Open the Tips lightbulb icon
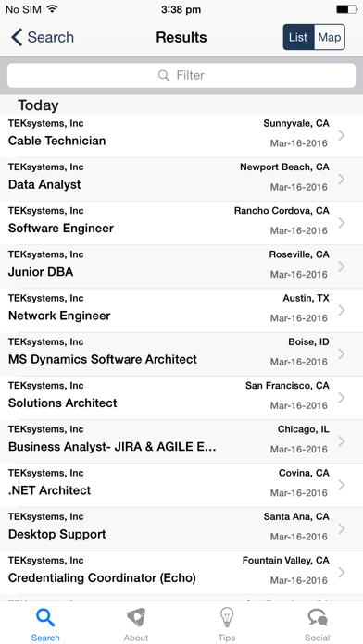 (x=227, y=617)
